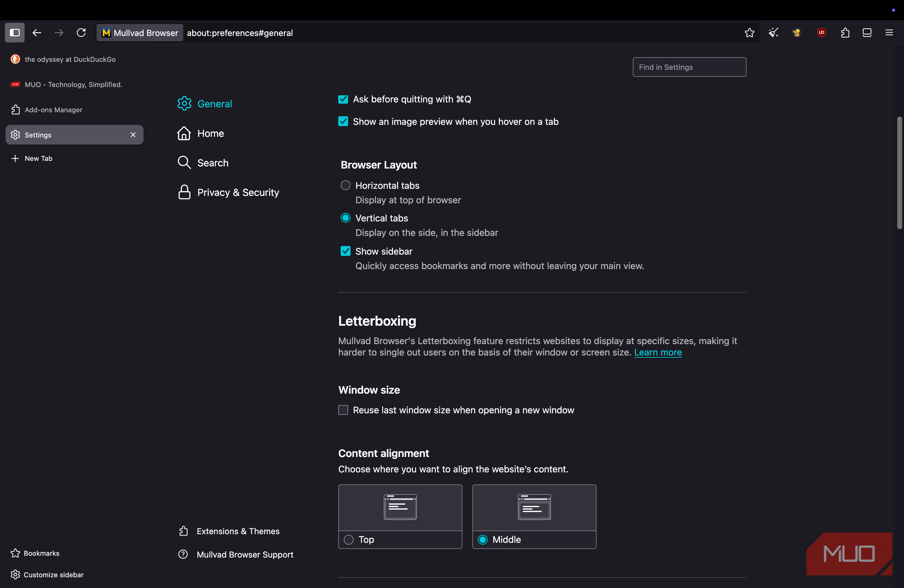The image size is (904, 588).
Task: Open Letterboxing Learn more link
Action: 658,352
